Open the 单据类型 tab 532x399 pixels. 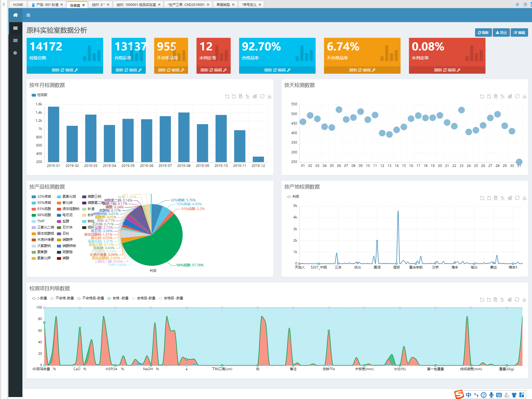click(223, 5)
